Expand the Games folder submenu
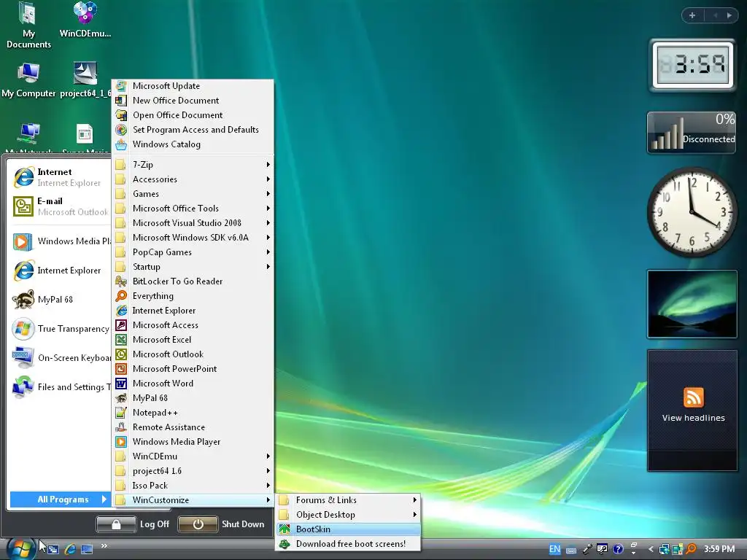Viewport: 747px width, 560px height. 193,194
